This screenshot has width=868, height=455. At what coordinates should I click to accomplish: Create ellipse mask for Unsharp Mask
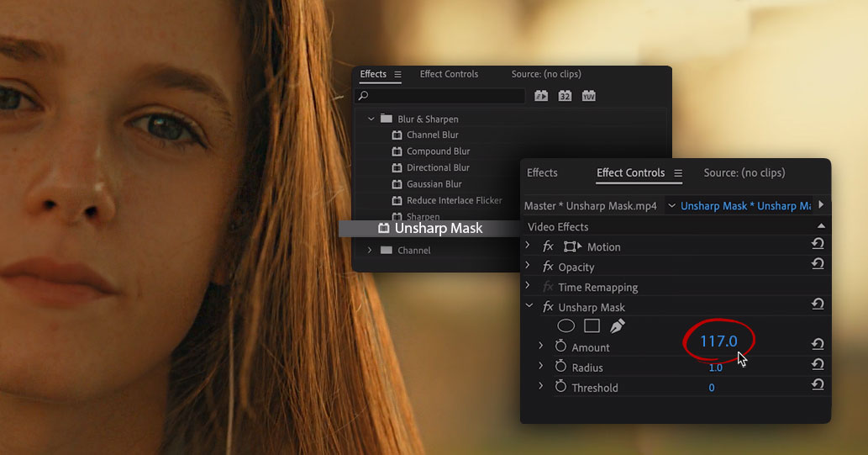point(566,325)
